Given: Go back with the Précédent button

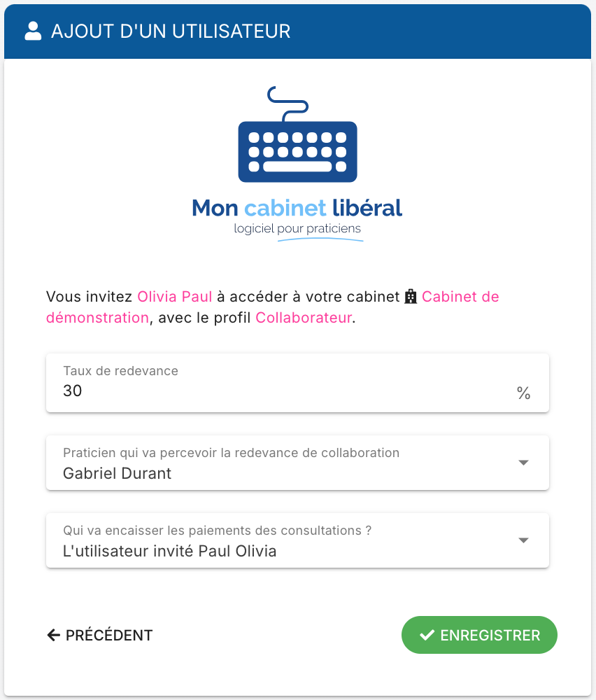Looking at the screenshot, I should (x=100, y=635).
